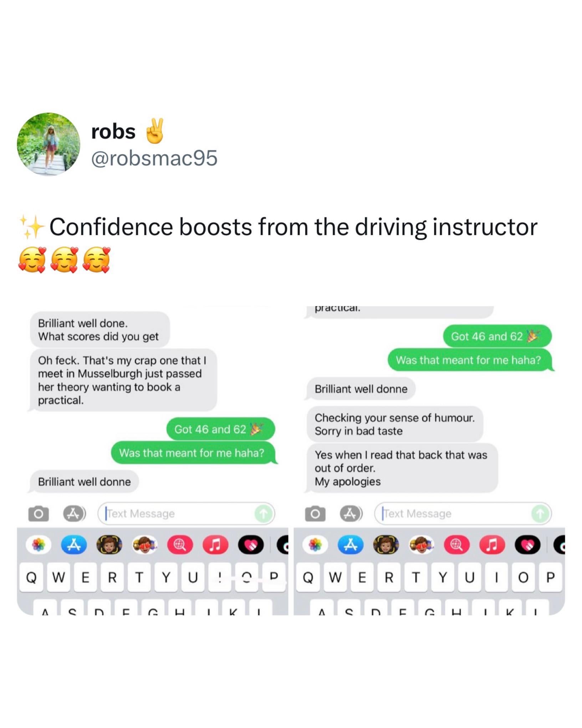Tap the T key on left keyboard
Screen dimensions: 582x728
(x=139, y=577)
